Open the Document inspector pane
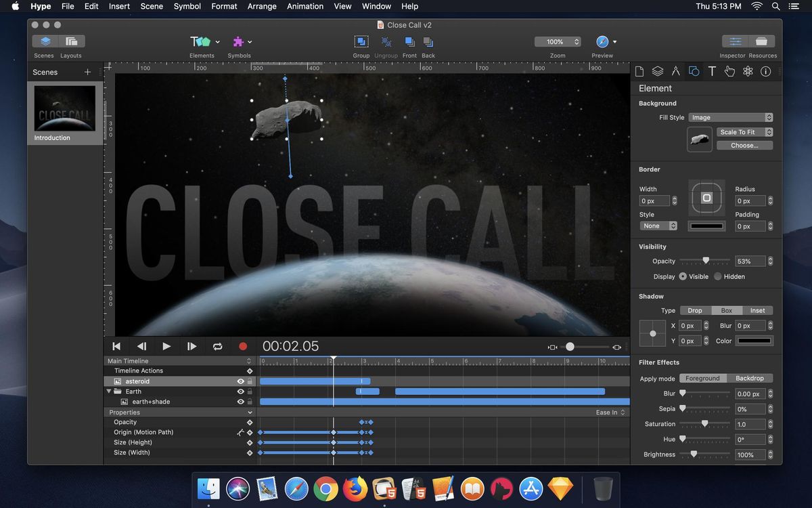The width and height of the screenshot is (812, 508). (x=639, y=71)
